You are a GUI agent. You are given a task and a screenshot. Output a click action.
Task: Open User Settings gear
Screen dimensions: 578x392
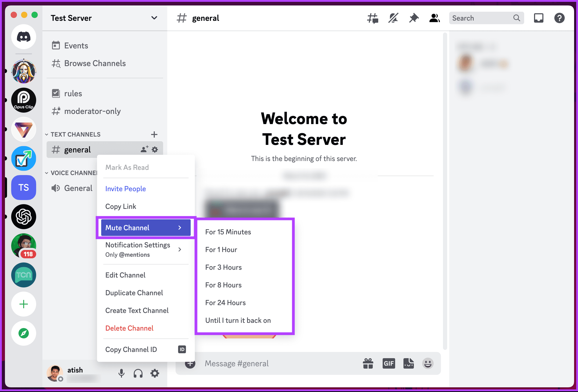(155, 373)
